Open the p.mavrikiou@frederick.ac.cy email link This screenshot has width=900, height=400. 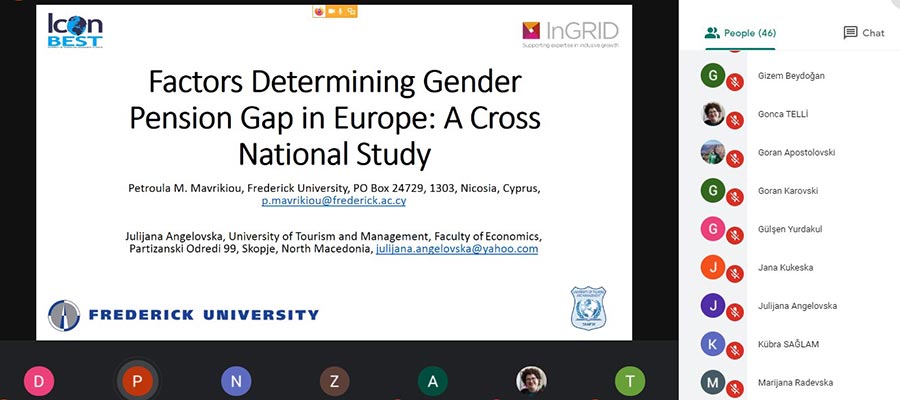(x=333, y=201)
